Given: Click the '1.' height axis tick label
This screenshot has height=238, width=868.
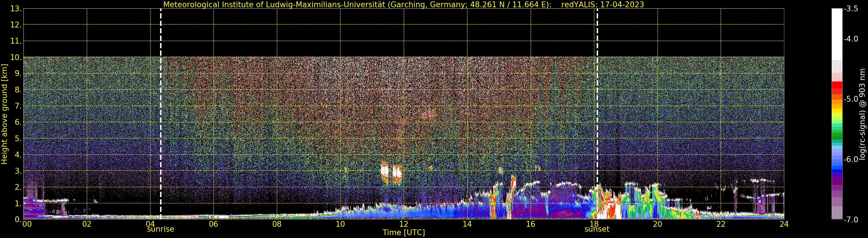Looking at the screenshot, I should click(x=18, y=203).
